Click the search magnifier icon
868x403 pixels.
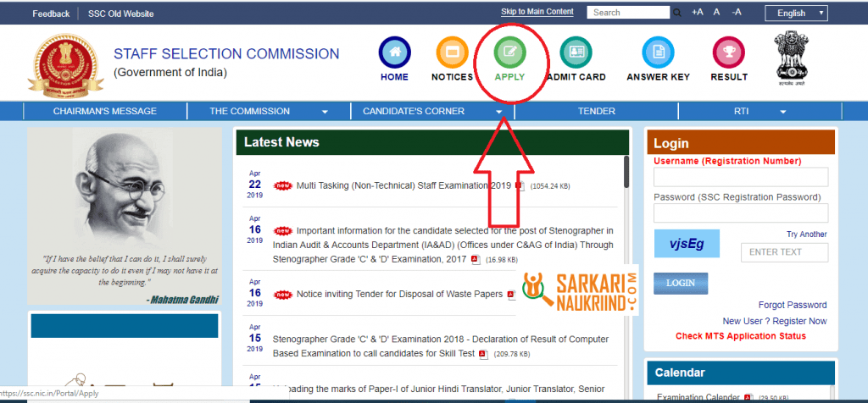coord(677,13)
